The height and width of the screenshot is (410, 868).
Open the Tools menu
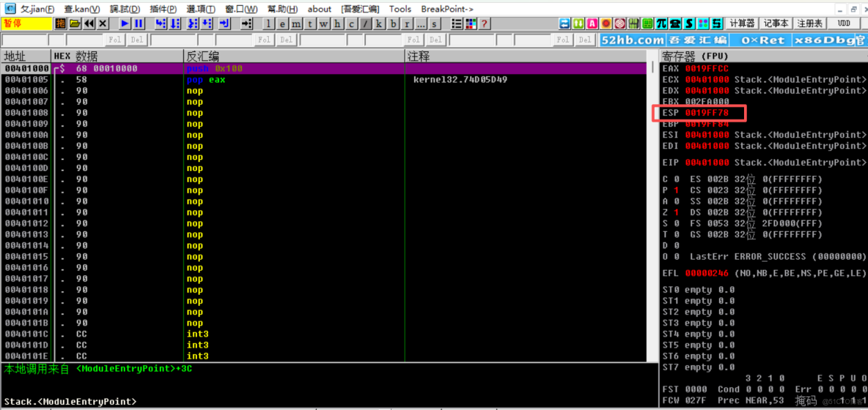click(x=400, y=9)
